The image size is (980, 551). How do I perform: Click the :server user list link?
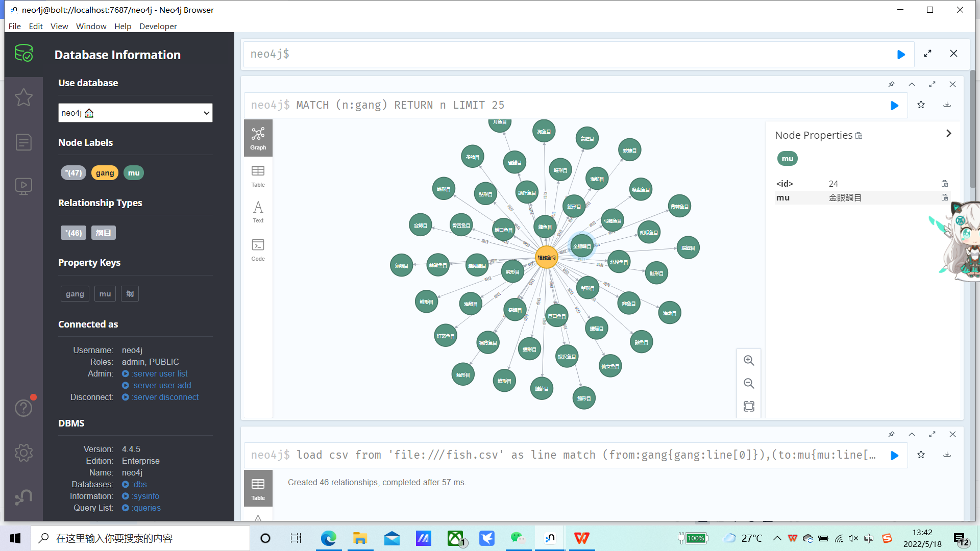[160, 373]
